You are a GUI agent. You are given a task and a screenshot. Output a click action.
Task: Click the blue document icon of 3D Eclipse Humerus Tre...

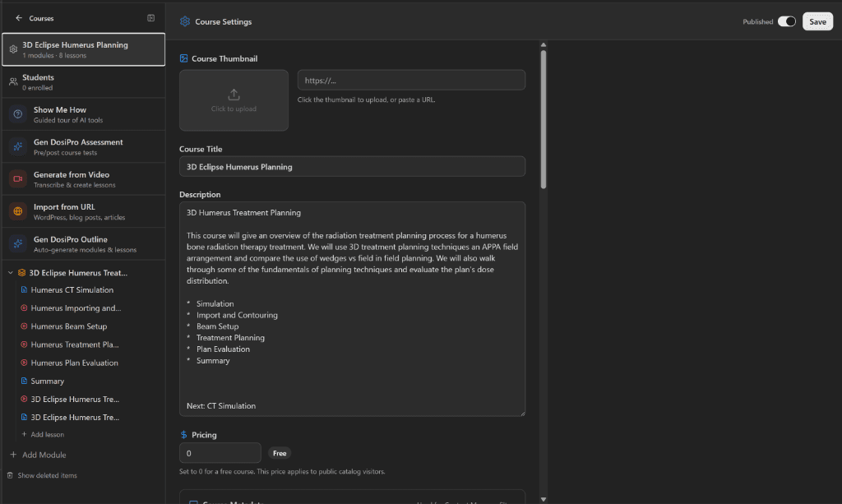[24, 417]
